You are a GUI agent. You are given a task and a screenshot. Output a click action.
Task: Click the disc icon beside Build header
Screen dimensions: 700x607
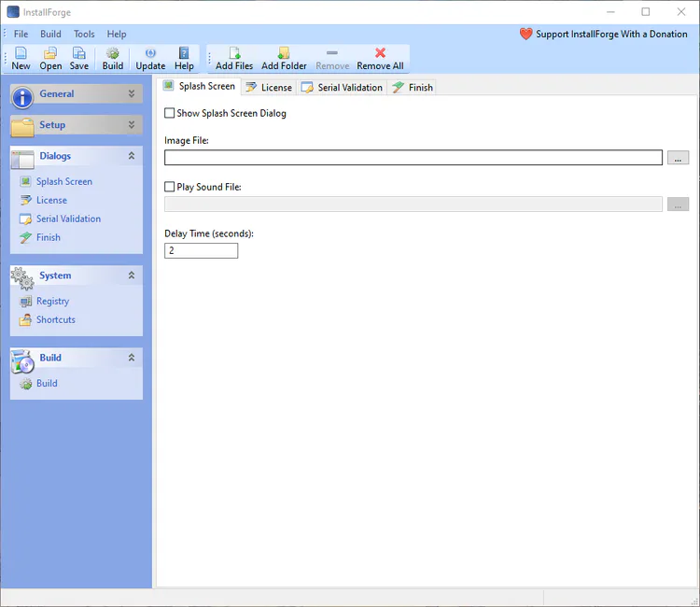click(22, 361)
